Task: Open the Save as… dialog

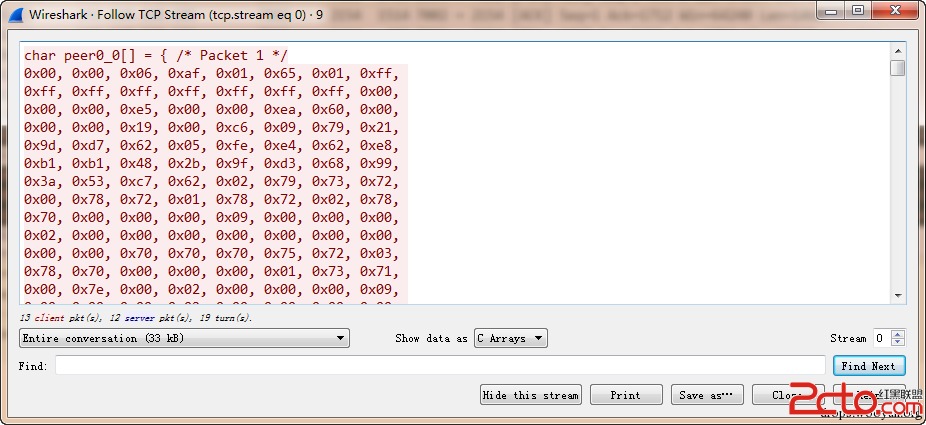Action: point(706,395)
